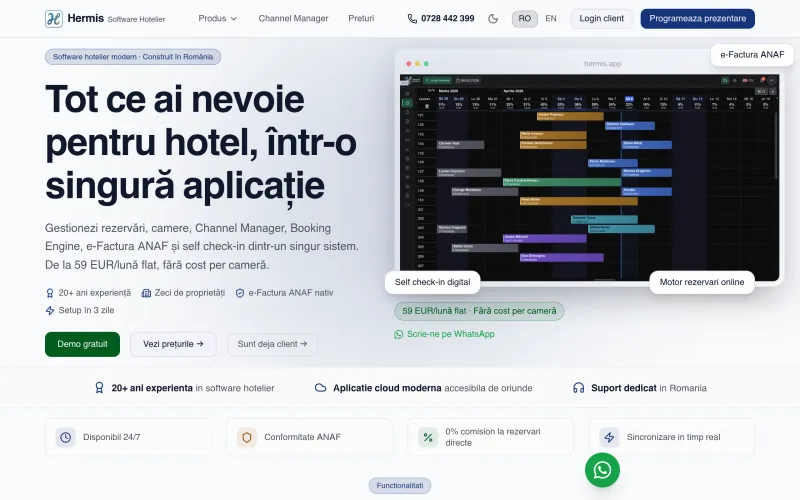This screenshot has height=500, width=800.
Task: Open the Preturi menu item
Action: click(361, 18)
